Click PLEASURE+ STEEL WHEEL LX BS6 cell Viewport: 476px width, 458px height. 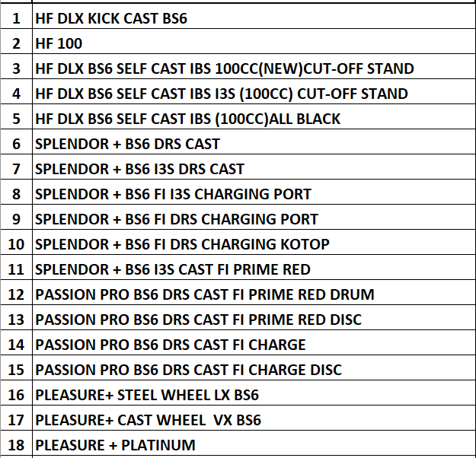147,395
